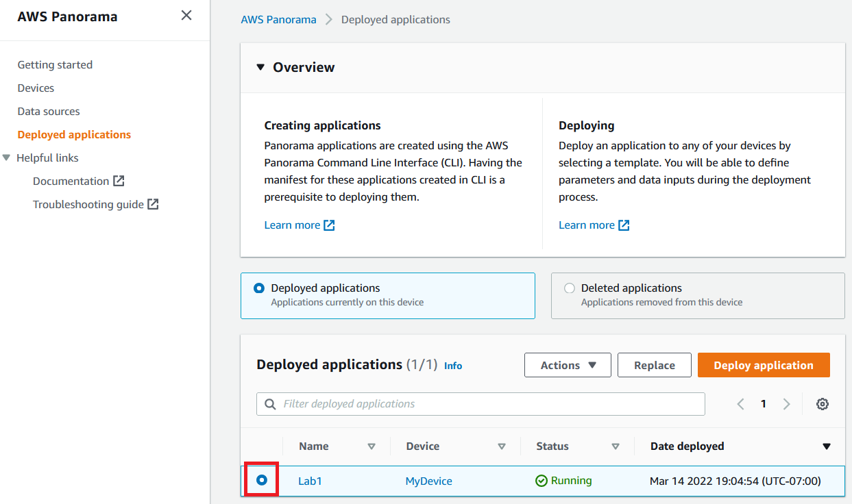This screenshot has width=852, height=504.
Task: Click the AWS Panorama sidebar title
Action: pos(67,16)
